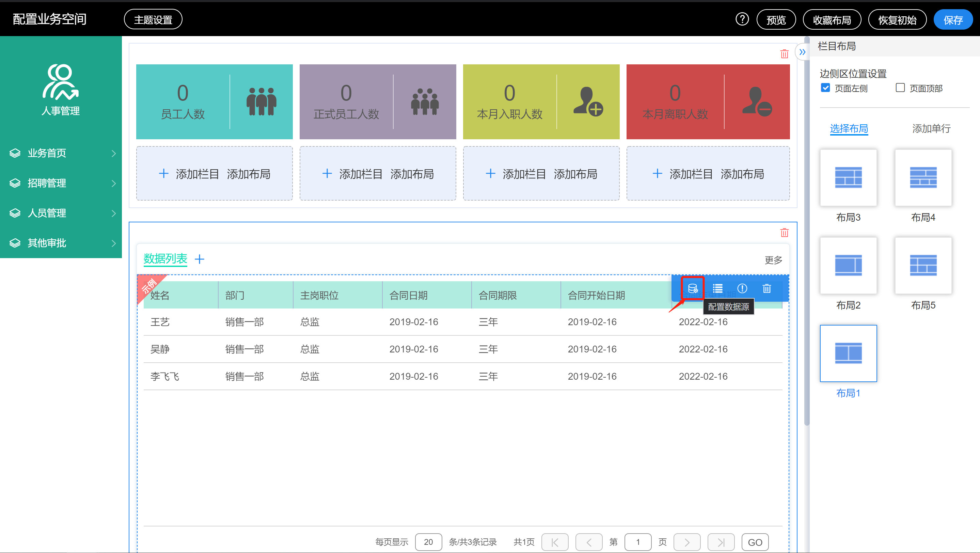
Task: Click the 恢复初始 button
Action: coord(897,19)
